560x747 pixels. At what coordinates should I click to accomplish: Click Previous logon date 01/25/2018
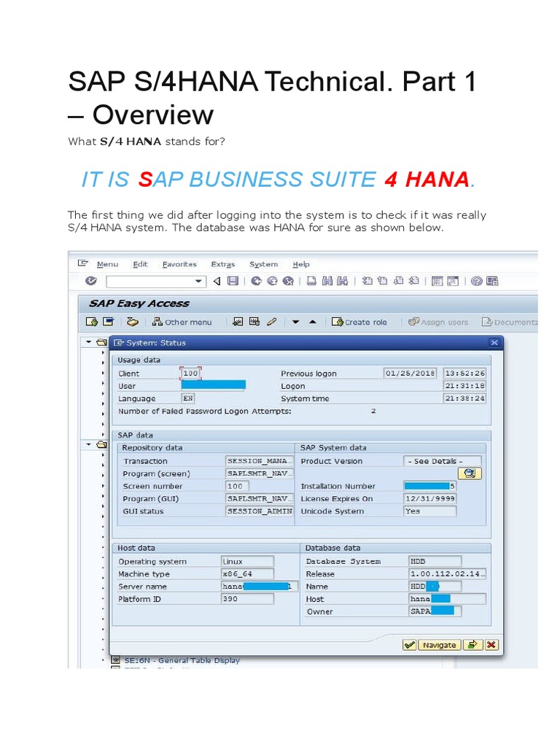click(410, 373)
